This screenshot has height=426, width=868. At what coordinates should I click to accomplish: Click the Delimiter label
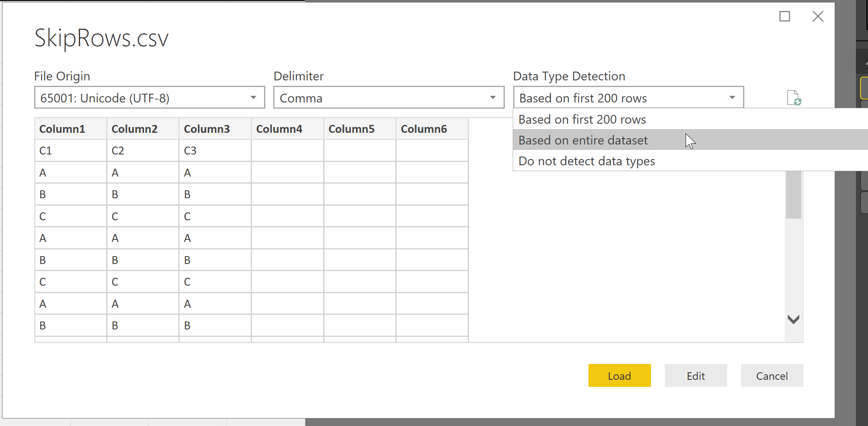(x=299, y=76)
